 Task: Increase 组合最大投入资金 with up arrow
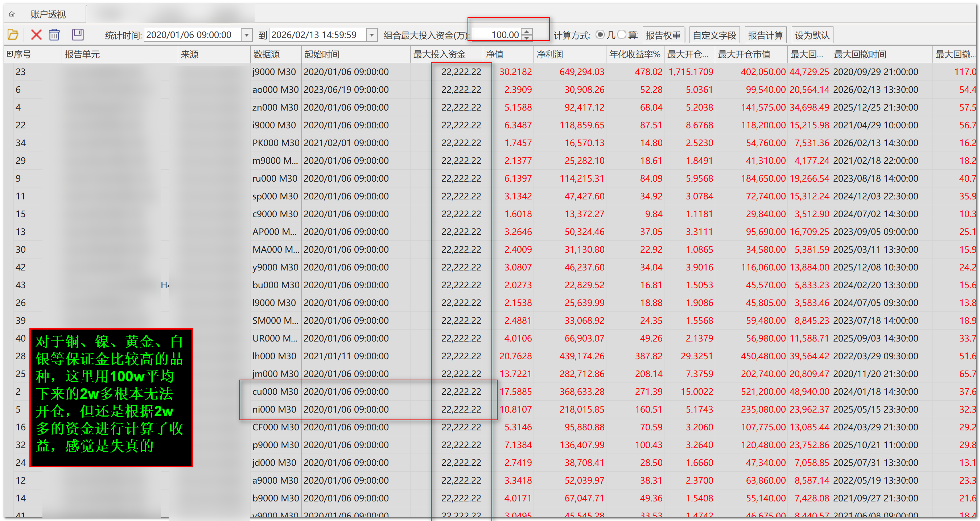click(527, 32)
